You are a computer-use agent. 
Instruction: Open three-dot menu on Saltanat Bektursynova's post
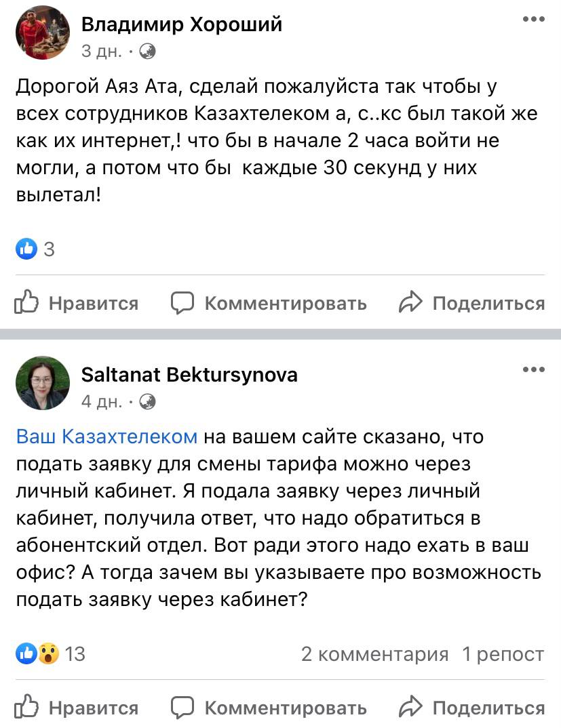[x=533, y=369]
